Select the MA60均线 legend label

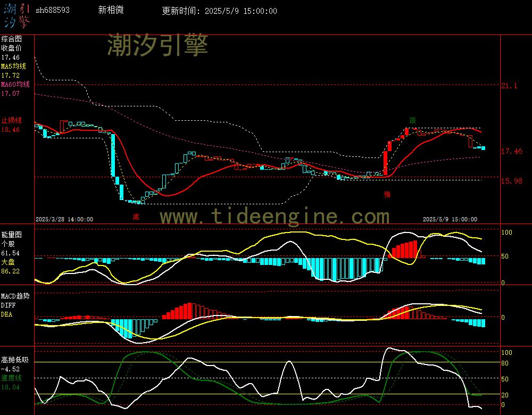[x=15, y=84]
